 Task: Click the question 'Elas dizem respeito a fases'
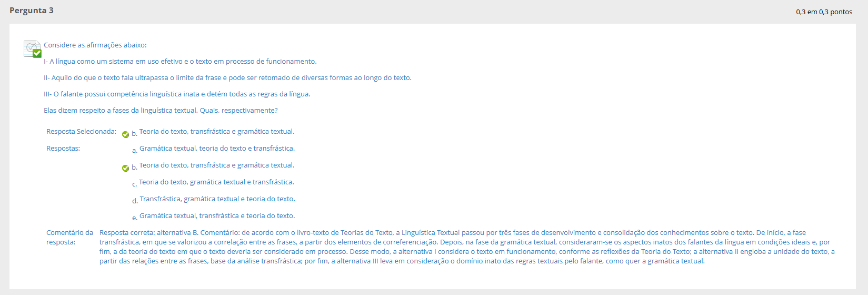pos(161,111)
